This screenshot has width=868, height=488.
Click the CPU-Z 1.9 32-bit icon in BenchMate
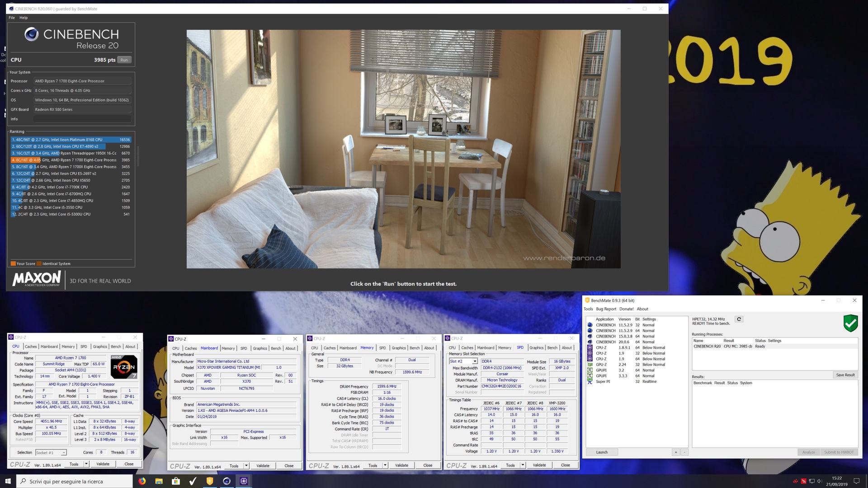tap(590, 353)
